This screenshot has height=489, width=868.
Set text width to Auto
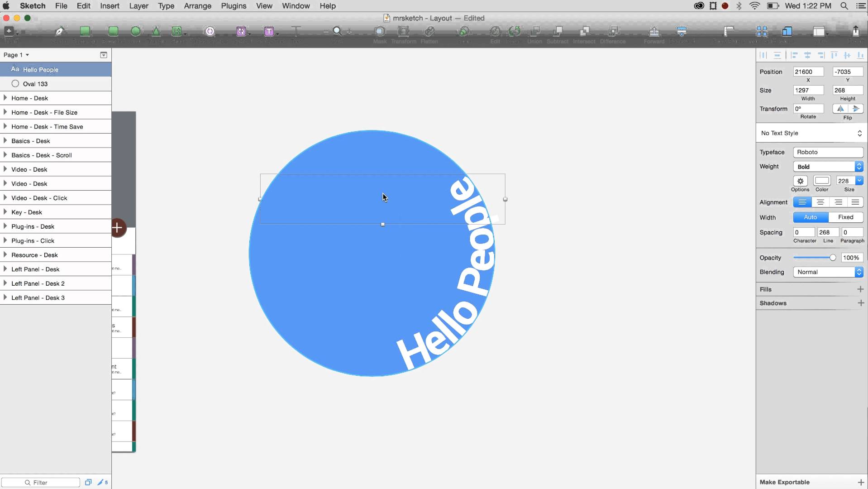click(811, 217)
